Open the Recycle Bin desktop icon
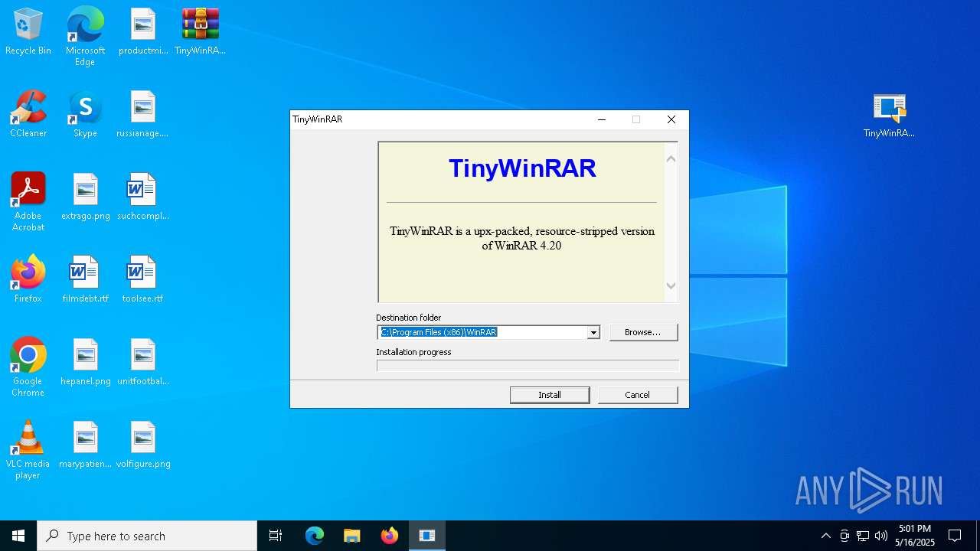The image size is (980, 551). click(28, 31)
